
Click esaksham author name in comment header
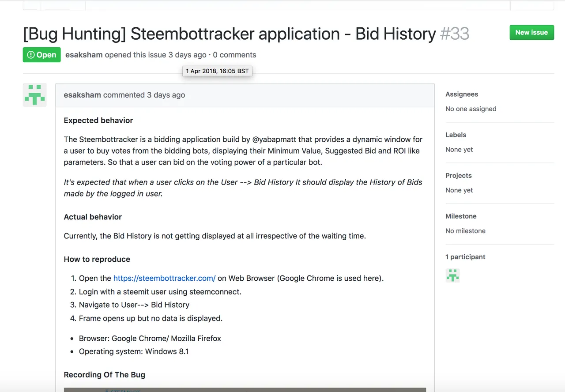(x=82, y=95)
